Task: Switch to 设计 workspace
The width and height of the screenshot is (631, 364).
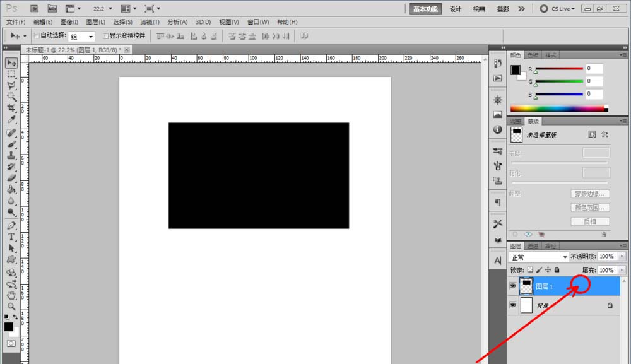Action: point(455,9)
